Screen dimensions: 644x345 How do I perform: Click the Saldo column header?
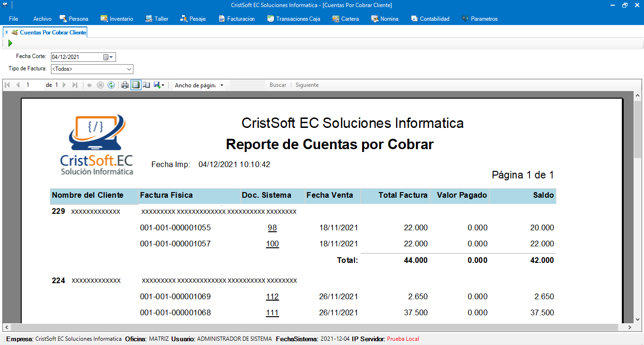click(523, 195)
